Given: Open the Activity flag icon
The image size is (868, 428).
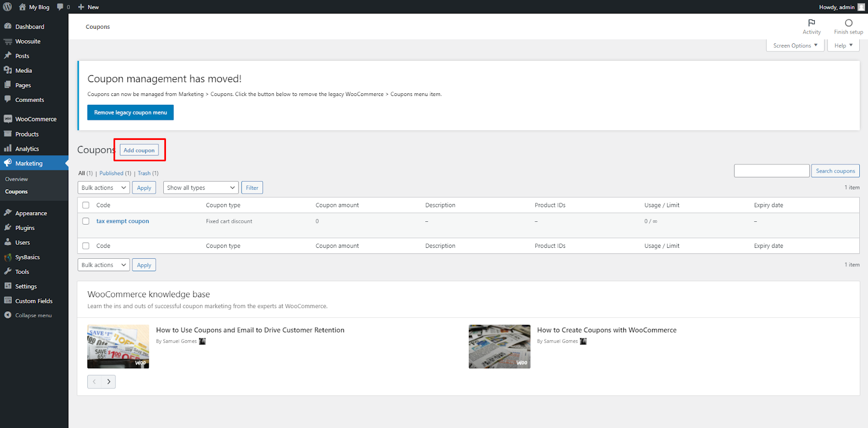Looking at the screenshot, I should coord(812,23).
